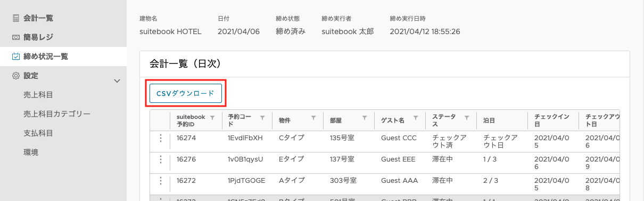The width and height of the screenshot is (644, 201).
Task: Open row menu for reservation 16276
Action: click(x=160, y=159)
